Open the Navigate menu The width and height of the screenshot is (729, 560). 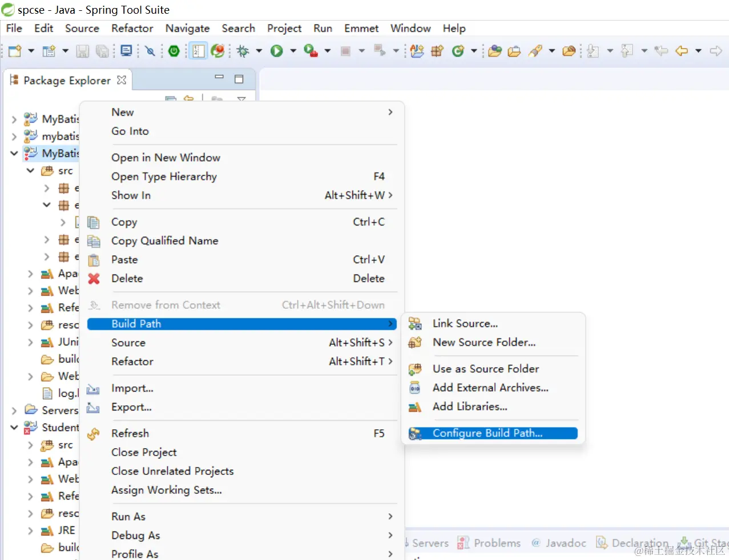[187, 28]
